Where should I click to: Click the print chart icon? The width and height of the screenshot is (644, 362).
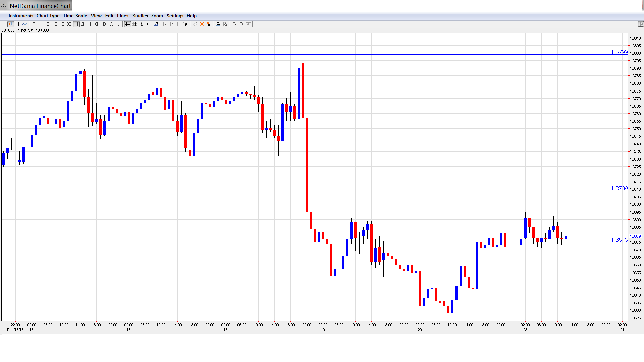[218, 24]
